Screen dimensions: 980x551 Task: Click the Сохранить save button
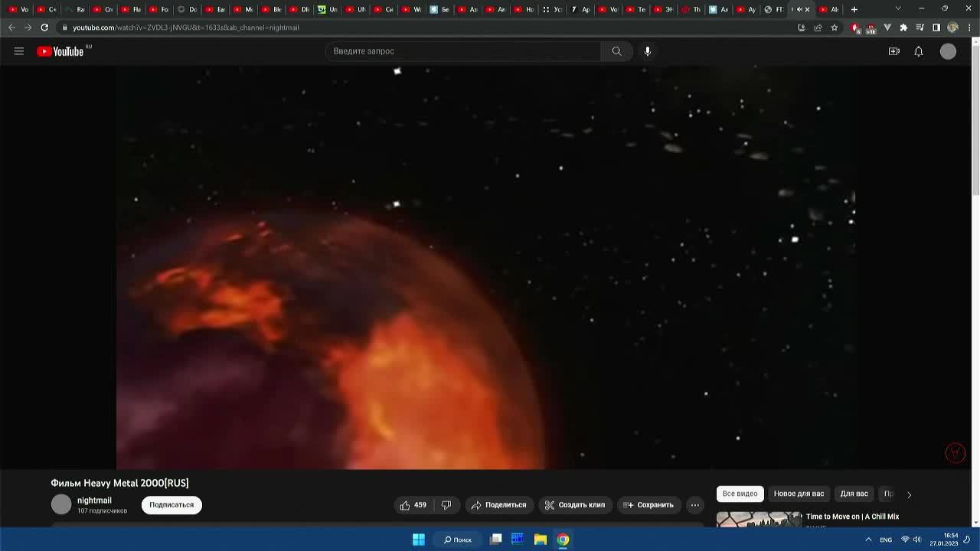pyautogui.click(x=648, y=505)
